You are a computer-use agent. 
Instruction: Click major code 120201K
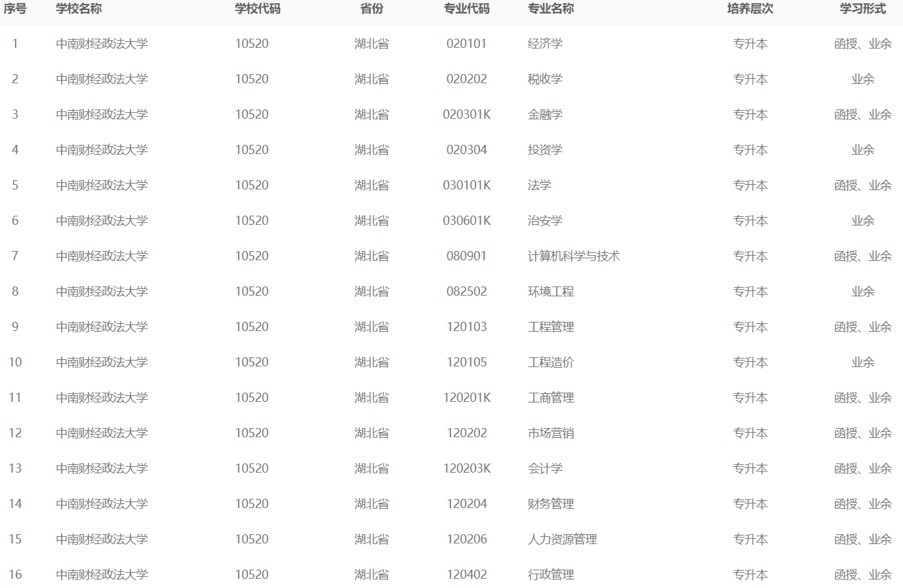point(467,398)
